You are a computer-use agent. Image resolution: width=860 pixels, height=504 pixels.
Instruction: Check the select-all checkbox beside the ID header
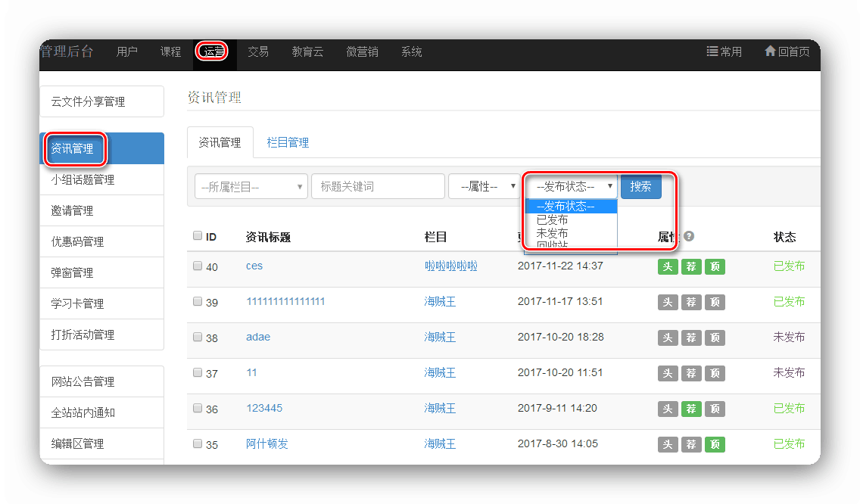(x=198, y=236)
